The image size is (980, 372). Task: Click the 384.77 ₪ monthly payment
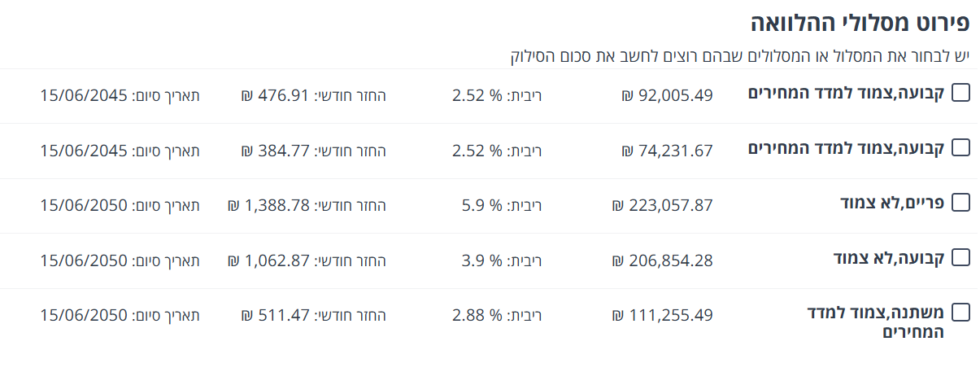click(x=276, y=151)
